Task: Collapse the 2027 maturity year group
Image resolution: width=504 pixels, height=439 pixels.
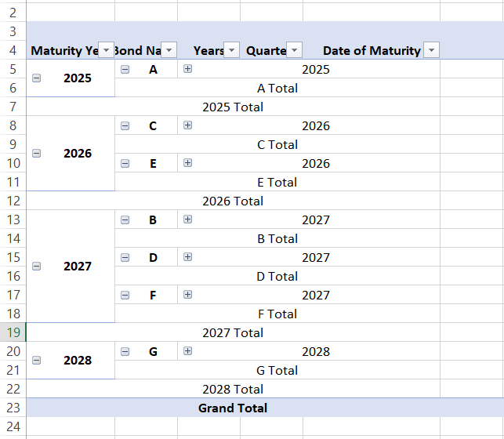Action: (x=37, y=267)
